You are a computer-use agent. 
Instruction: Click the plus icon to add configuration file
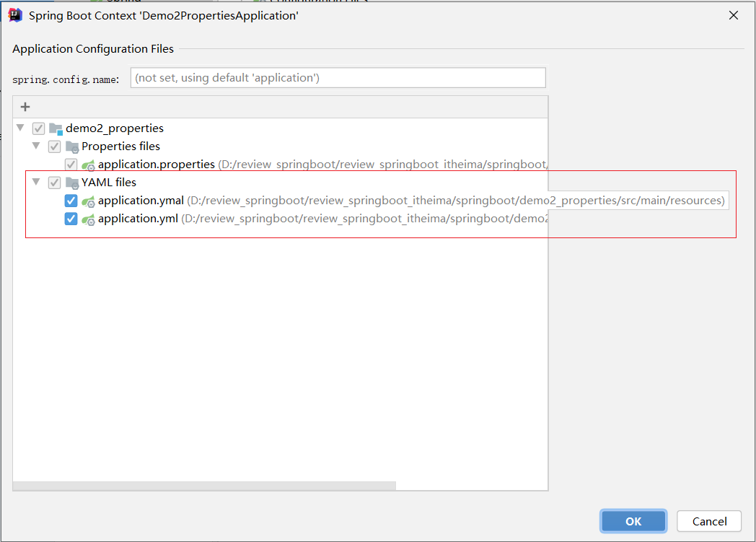25,107
